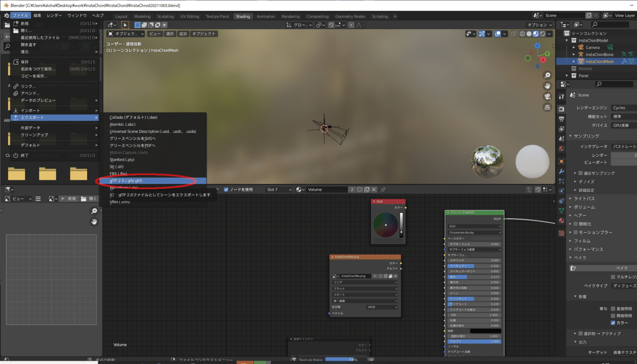Choose VRM (.vrm) export option
The height and width of the screenshot is (364, 637).
tap(154, 202)
